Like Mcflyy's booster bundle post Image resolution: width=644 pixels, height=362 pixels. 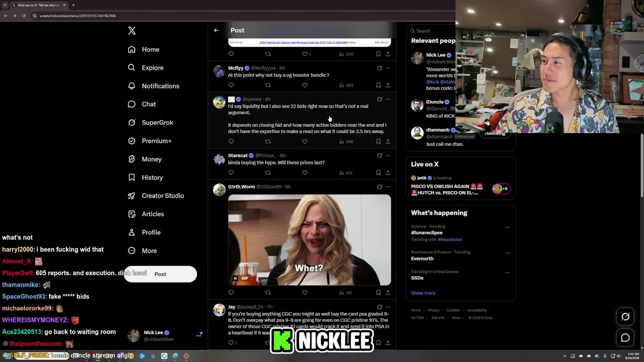pyautogui.click(x=304, y=85)
